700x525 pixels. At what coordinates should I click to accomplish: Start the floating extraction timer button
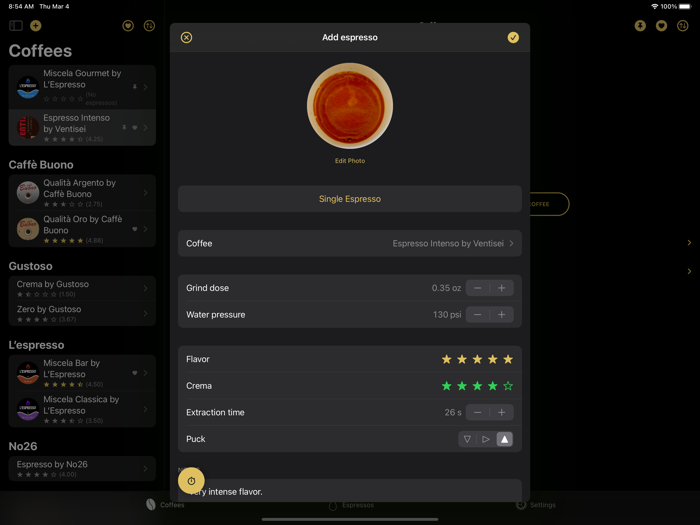[x=191, y=481]
